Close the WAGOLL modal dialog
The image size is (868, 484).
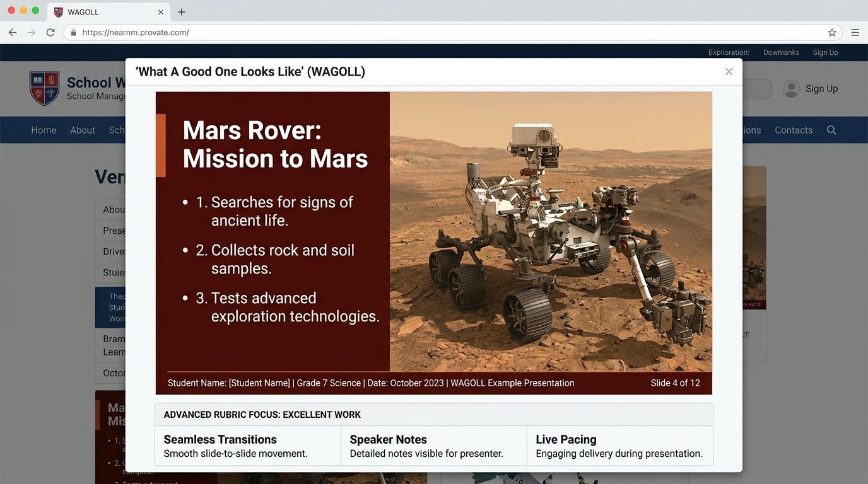pos(729,72)
